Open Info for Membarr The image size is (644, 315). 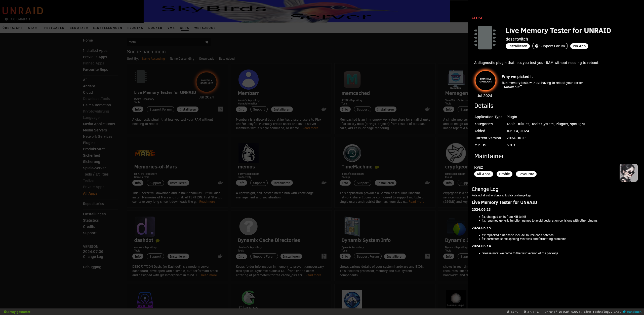[241, 110]
